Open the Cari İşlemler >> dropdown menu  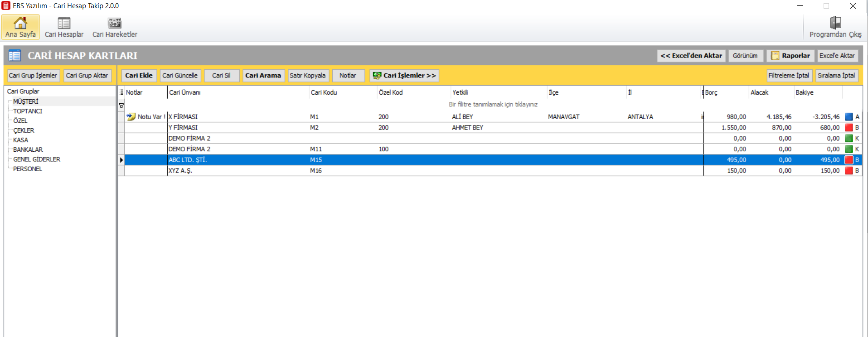[x=404, y=76]
